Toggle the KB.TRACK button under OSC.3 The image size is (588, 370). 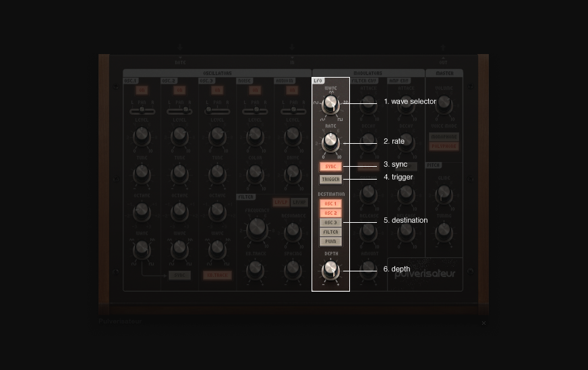pyautogui.click(x=218, y=275)
